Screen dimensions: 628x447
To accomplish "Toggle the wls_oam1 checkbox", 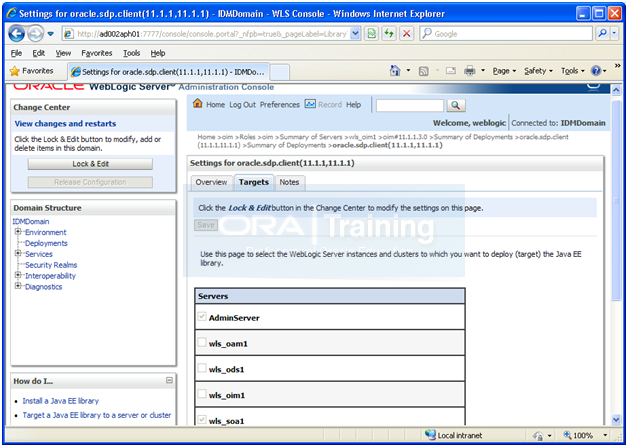I will point(202,342).
